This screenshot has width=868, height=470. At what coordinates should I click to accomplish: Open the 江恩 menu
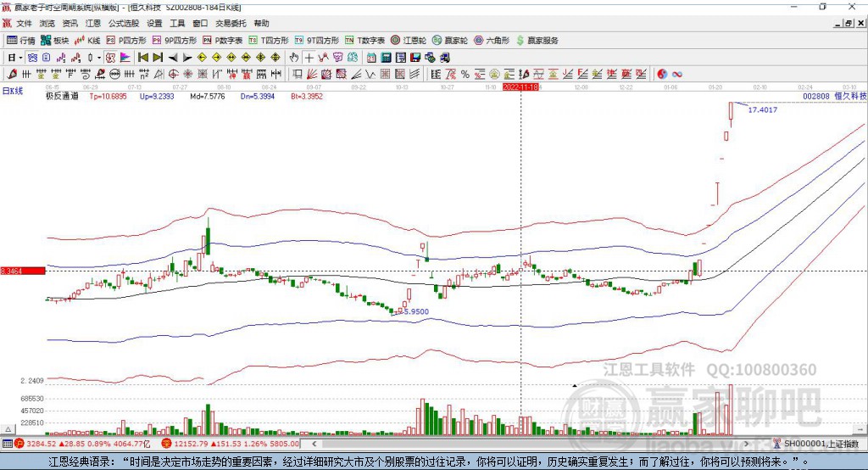tap(93, 23)
